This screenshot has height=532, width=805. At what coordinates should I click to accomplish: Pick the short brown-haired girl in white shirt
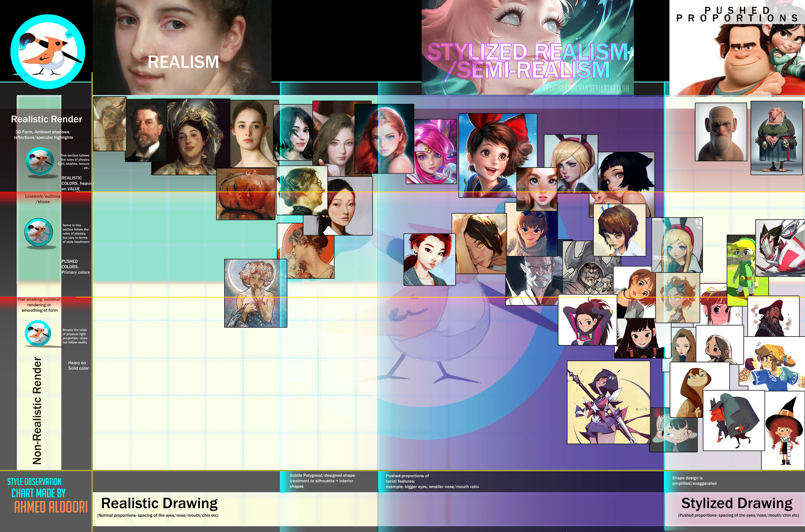(x=620, y=230)
